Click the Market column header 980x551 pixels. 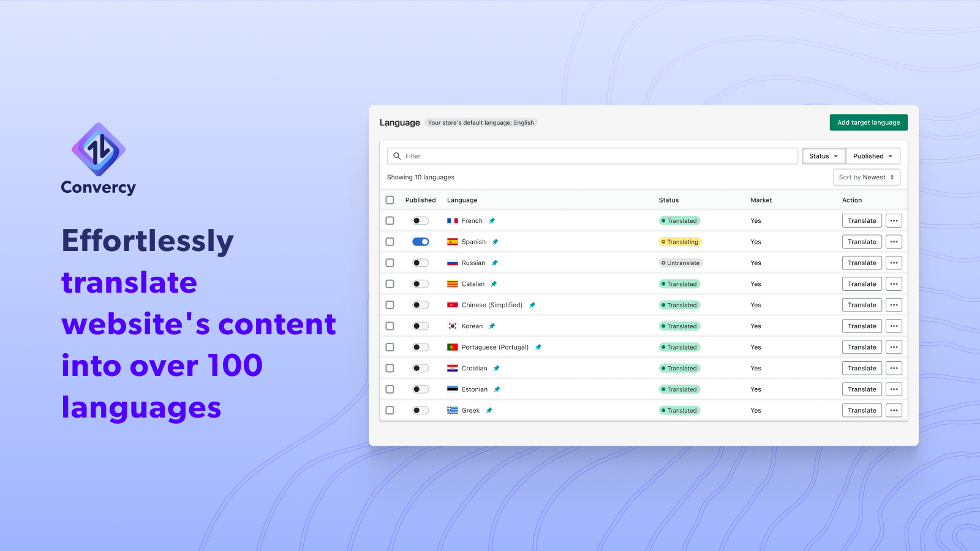[761, 200]
